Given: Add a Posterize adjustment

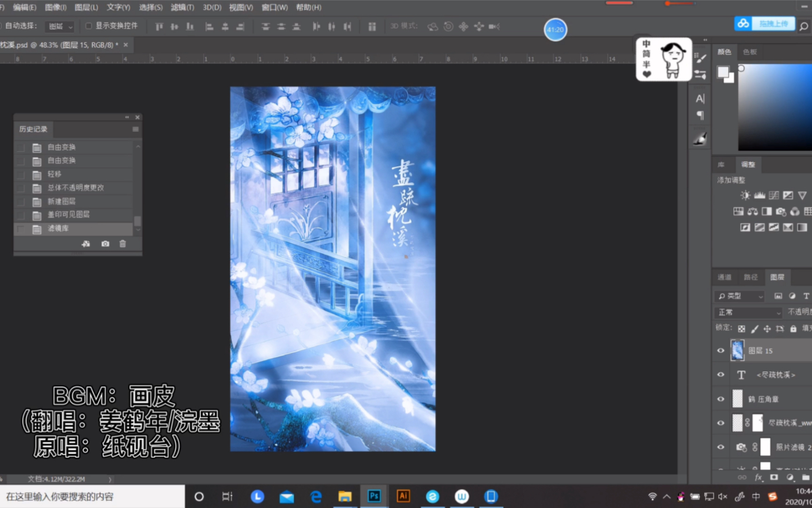Looking at the screenshot, I should point(759,227).
